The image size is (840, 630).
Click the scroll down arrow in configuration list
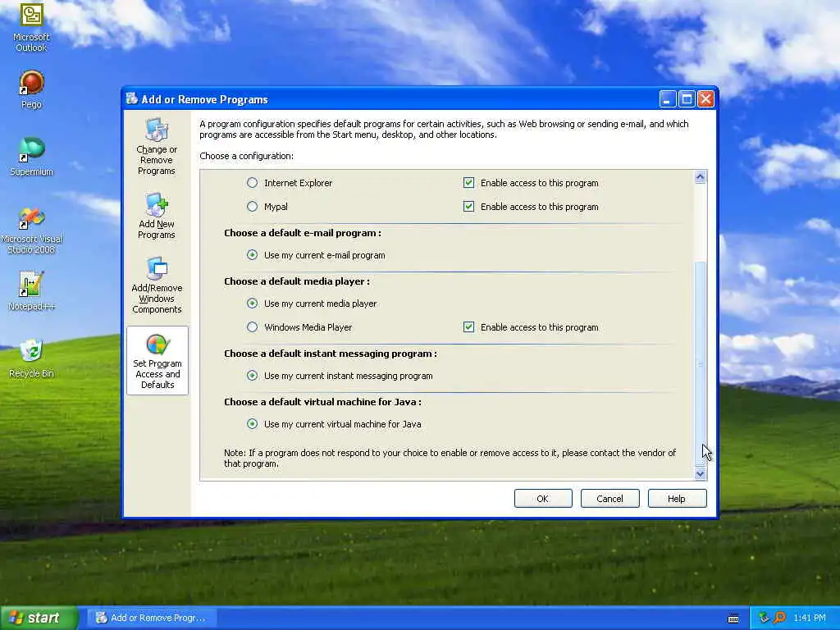point(700,473)
